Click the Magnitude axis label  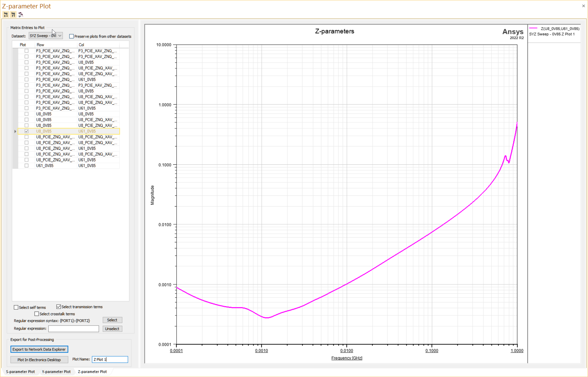[152, 195]
